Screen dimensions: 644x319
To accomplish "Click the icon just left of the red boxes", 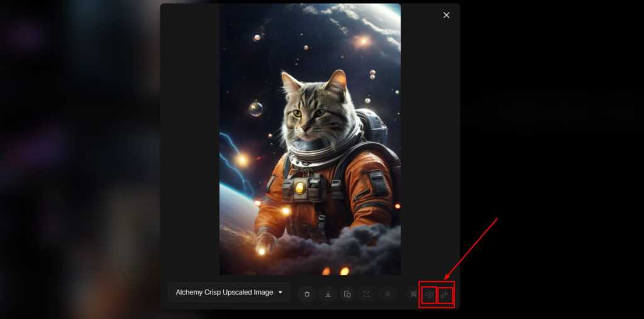I will point(413,294).
